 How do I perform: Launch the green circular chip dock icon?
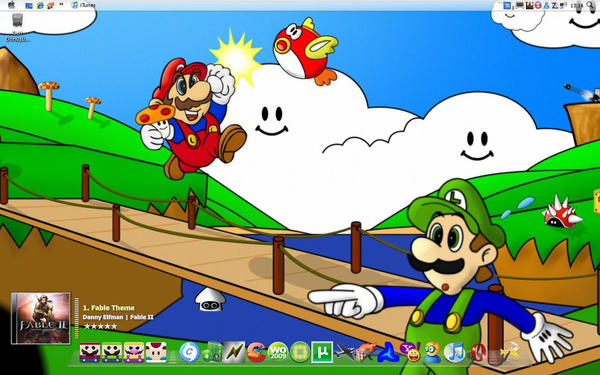pos(300,352)
